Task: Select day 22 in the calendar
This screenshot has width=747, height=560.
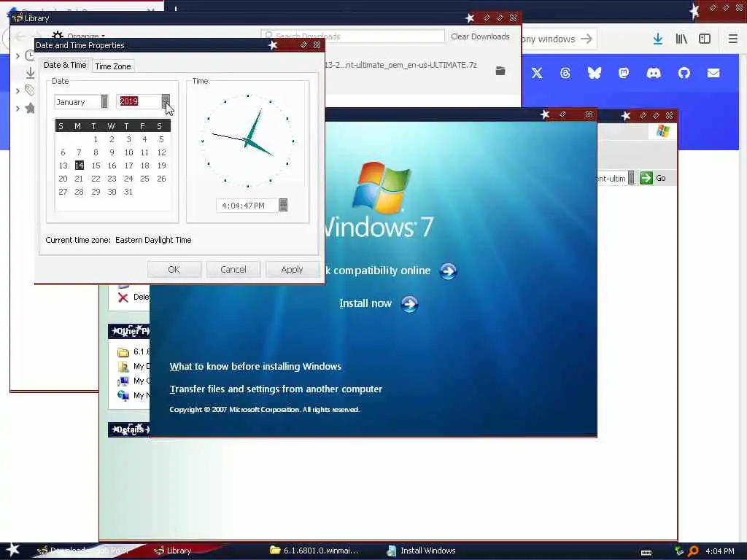Action: pos(96,179)
